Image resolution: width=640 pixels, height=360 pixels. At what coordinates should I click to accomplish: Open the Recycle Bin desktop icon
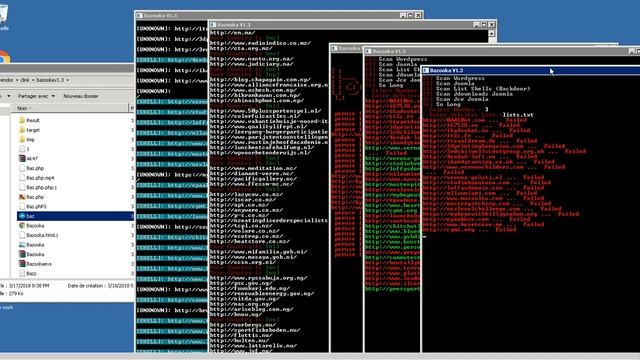(x=3, y=16)
